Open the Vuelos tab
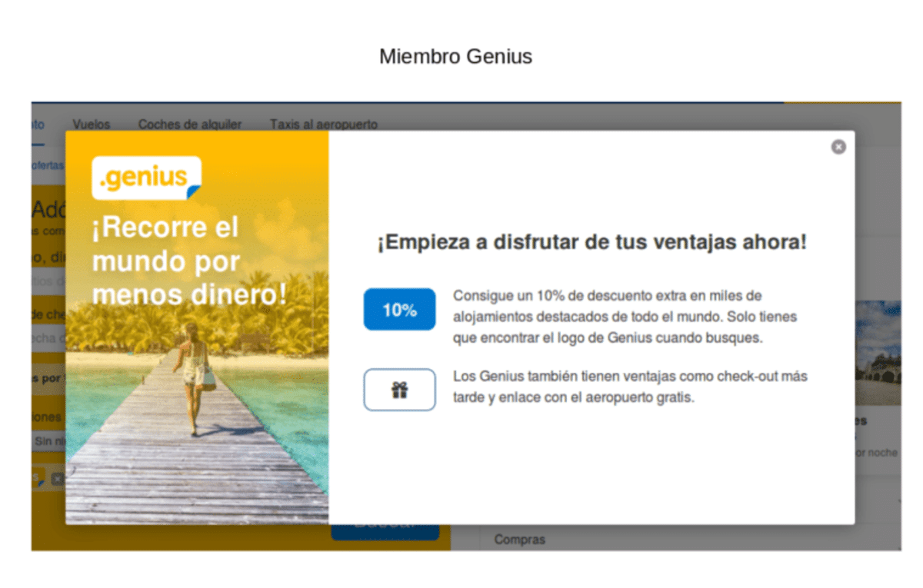 point(92,124)
